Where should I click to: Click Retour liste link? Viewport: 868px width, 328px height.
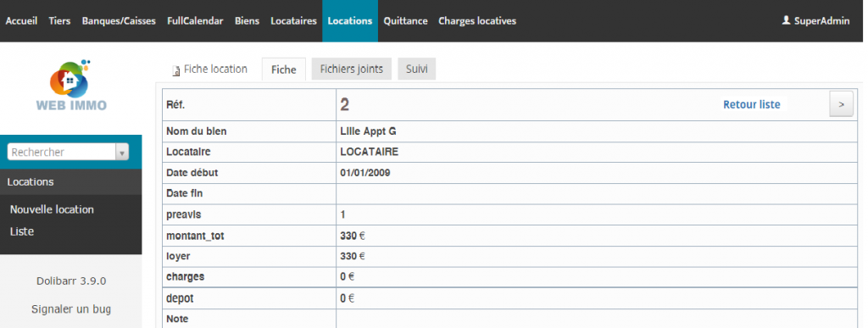coord(751,104)
